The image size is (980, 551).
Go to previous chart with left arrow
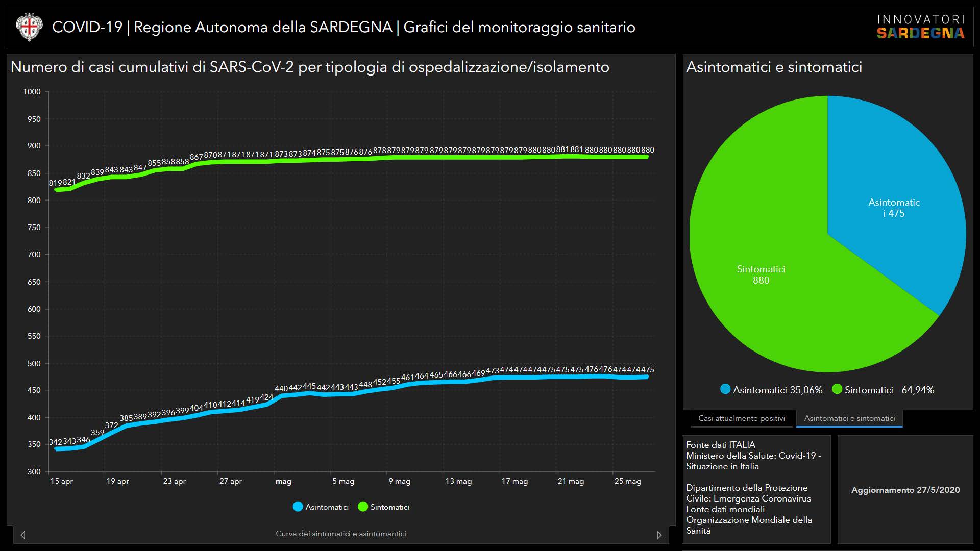click(x=23, y=535)
